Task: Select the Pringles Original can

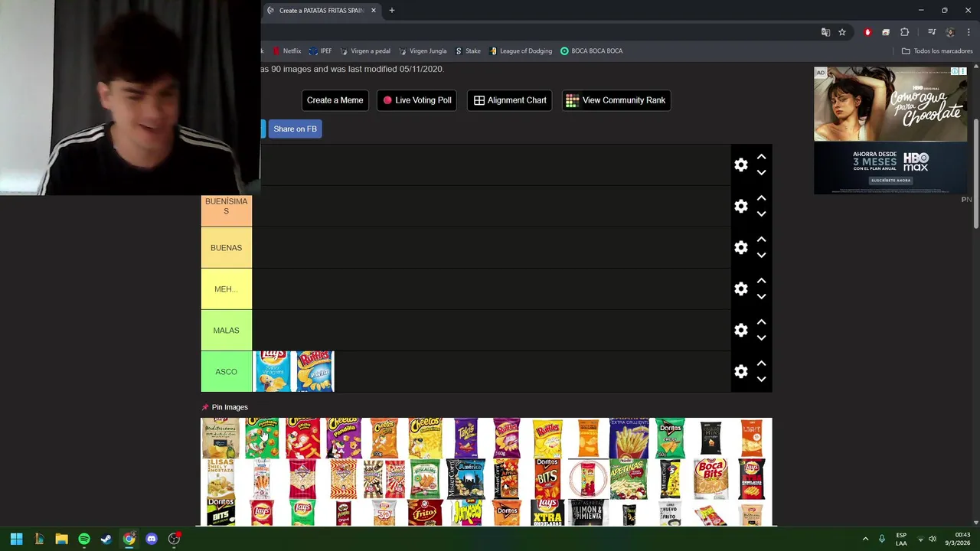Action: [x=343, y=513]
